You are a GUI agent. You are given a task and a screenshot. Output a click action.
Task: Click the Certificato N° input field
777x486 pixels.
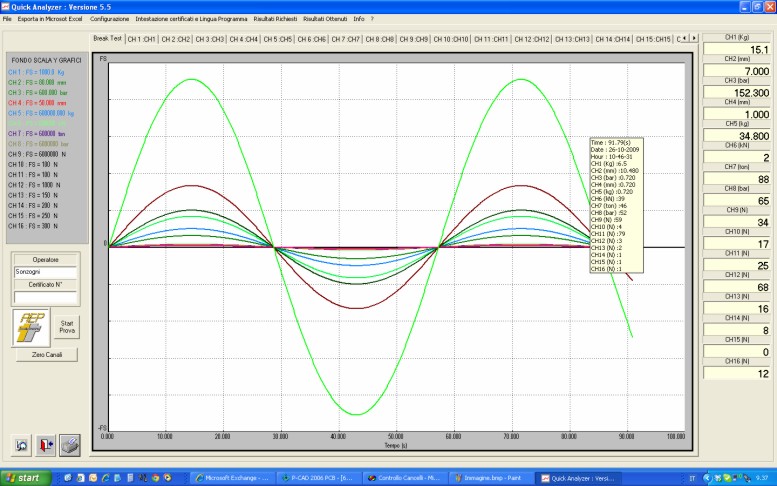[45, 297]
